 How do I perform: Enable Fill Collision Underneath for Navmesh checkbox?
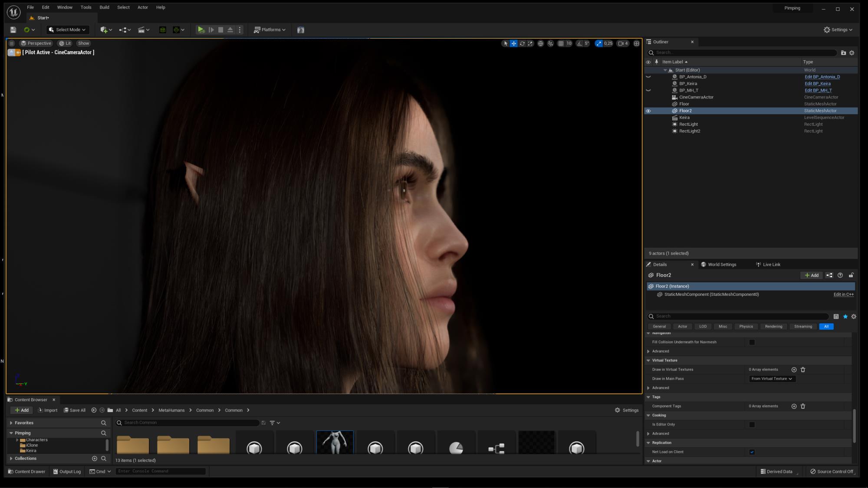752,342
